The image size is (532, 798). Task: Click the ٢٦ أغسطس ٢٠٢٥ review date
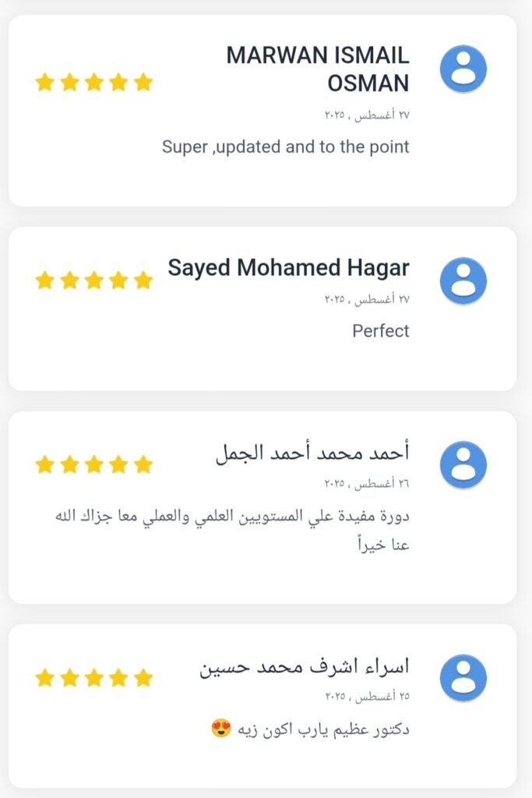click(x=367, y=483)
